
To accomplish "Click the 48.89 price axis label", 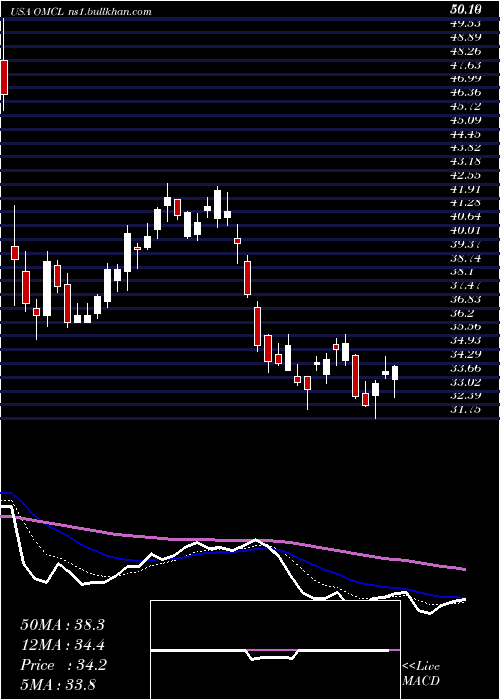I will click(465, 37).
